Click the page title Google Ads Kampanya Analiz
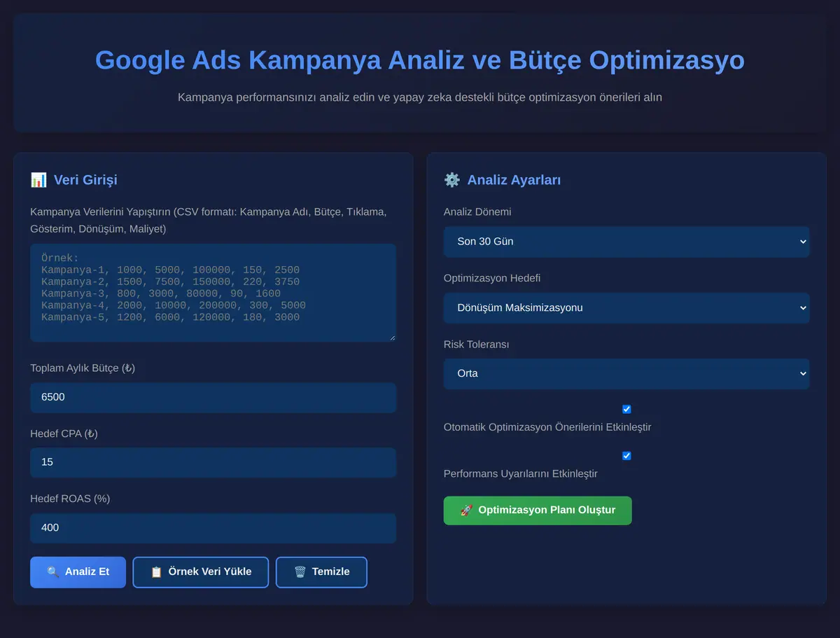The height and width of the screenshot is (638, 840). click(x=420, y=60)
